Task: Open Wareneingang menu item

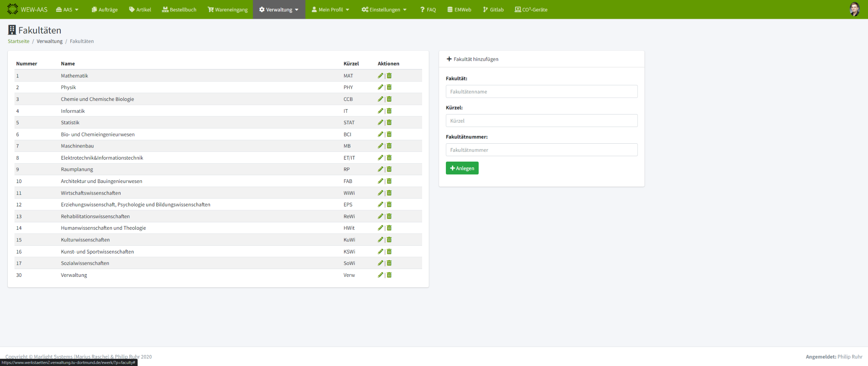Action: click(228, 9)
